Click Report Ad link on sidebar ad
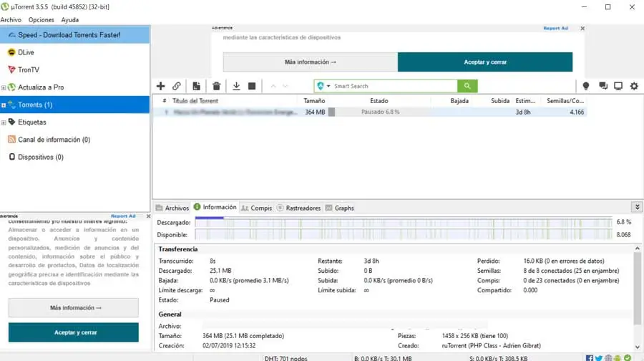Image resolution: width=644 pixels, height=361 pixels. 123,216
